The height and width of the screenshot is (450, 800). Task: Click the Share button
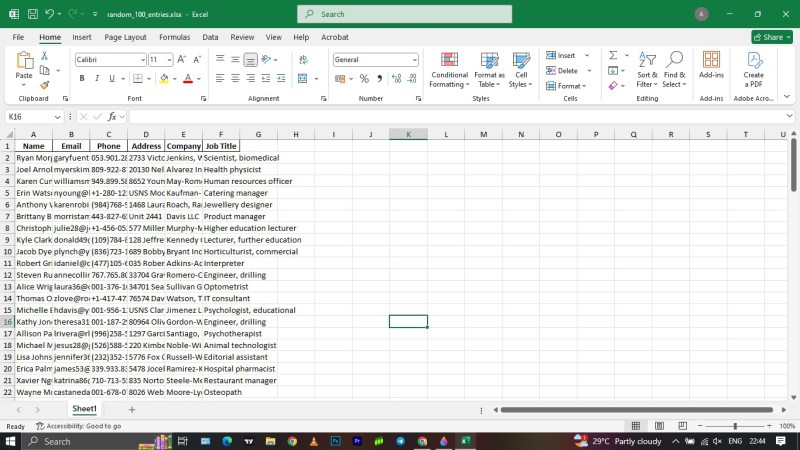[771, 37]
